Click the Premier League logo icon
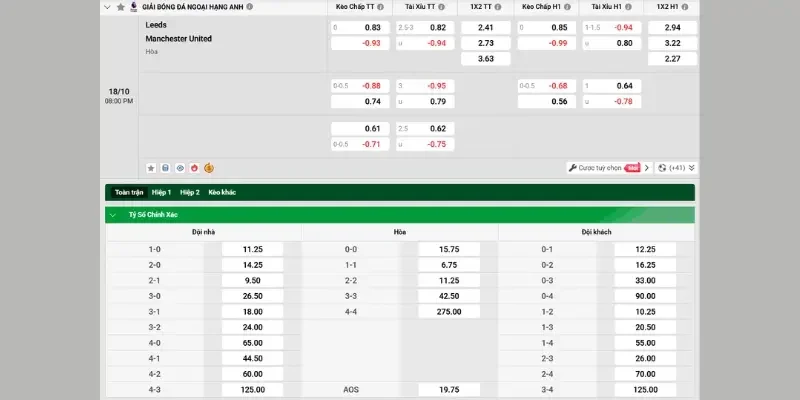Image resolution: width=800 pixels, height=400 pixels. (x=134, y=7)
